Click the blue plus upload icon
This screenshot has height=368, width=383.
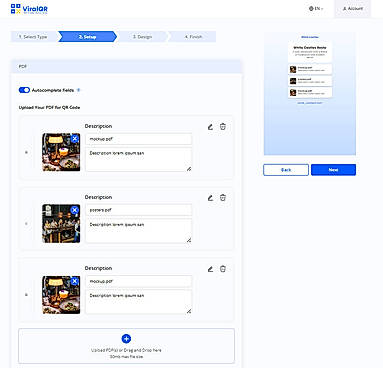pyautogui.click(x=126, y=339)
